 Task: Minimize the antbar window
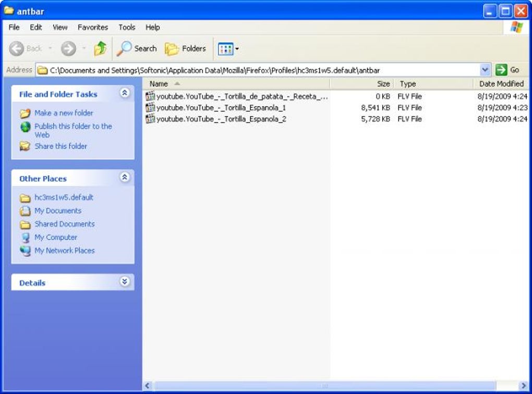(x=489, y=11)
